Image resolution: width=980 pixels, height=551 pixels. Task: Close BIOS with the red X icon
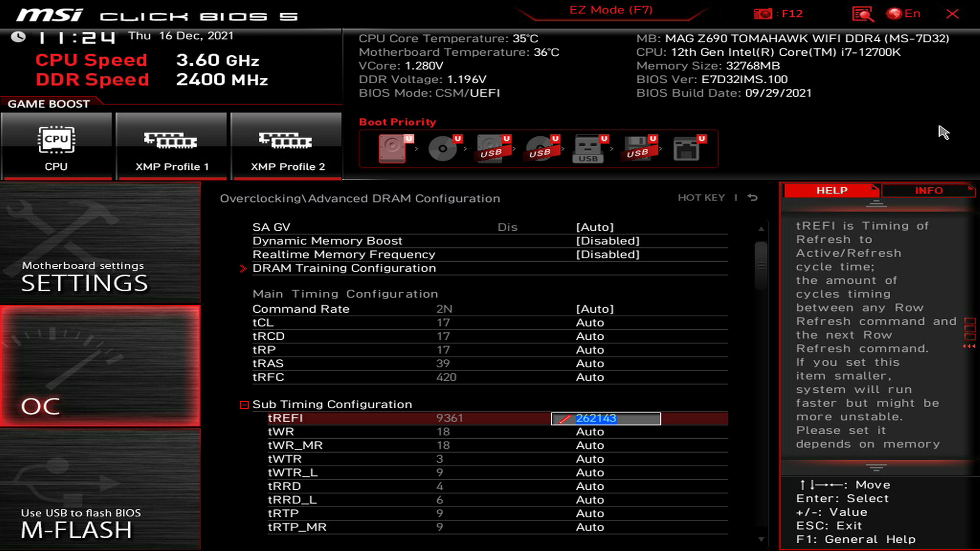click(x=952, y=14)
